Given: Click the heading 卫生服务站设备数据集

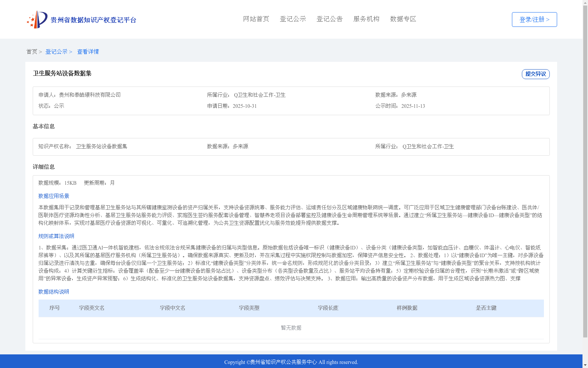Looking at the screenshot, I should click(62, 74).
